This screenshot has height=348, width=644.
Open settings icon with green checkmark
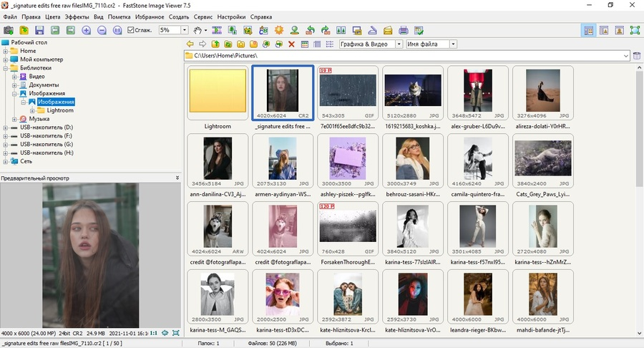[x=419, y=30]
